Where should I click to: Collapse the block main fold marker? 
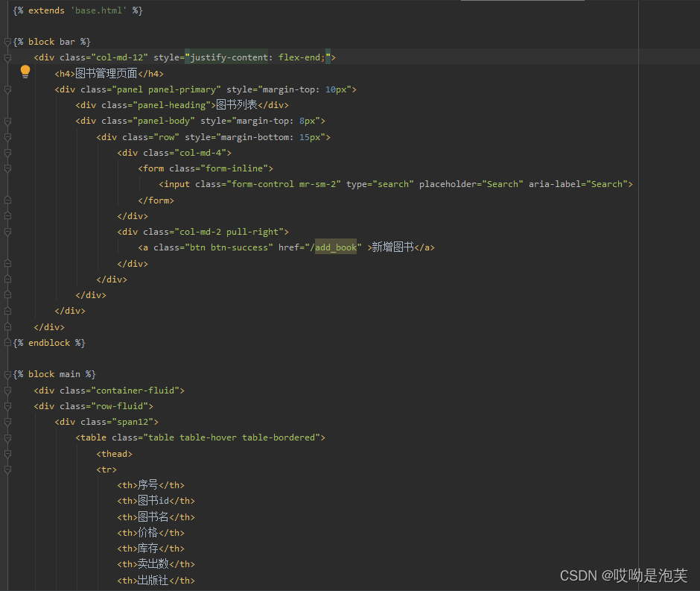[7, 374]
